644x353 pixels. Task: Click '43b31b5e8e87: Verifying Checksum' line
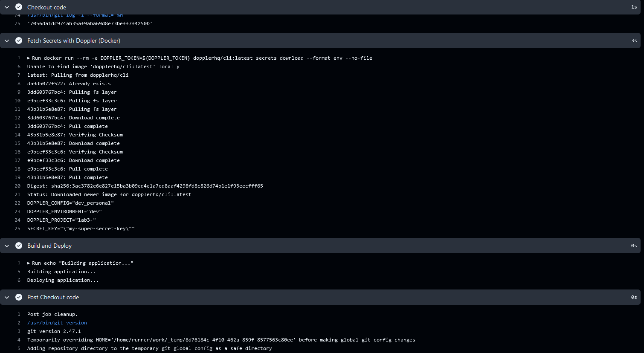75,135
